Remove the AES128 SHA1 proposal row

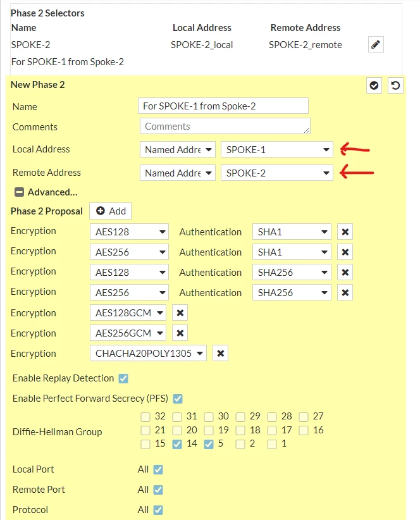coord(345,232)
